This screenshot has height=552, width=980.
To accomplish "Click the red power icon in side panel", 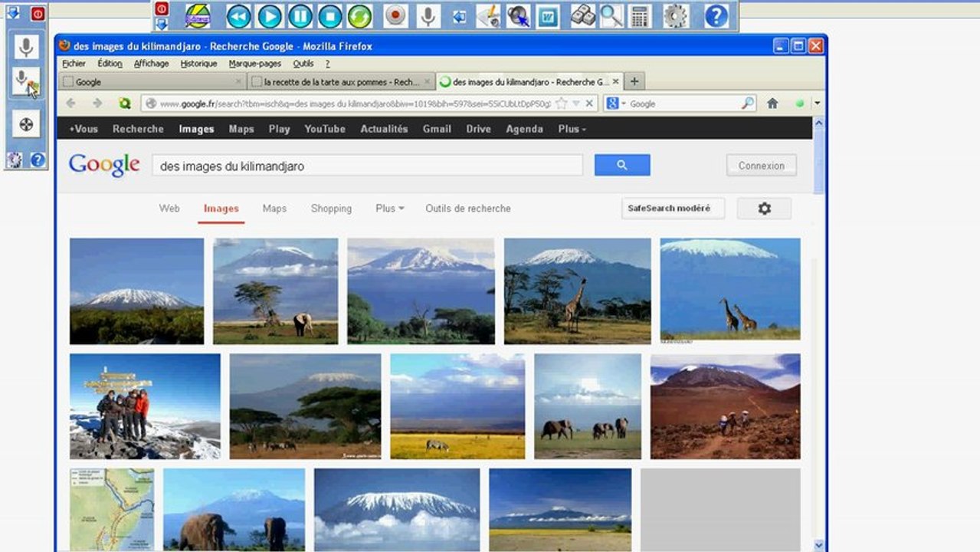I will pos(38,13).
